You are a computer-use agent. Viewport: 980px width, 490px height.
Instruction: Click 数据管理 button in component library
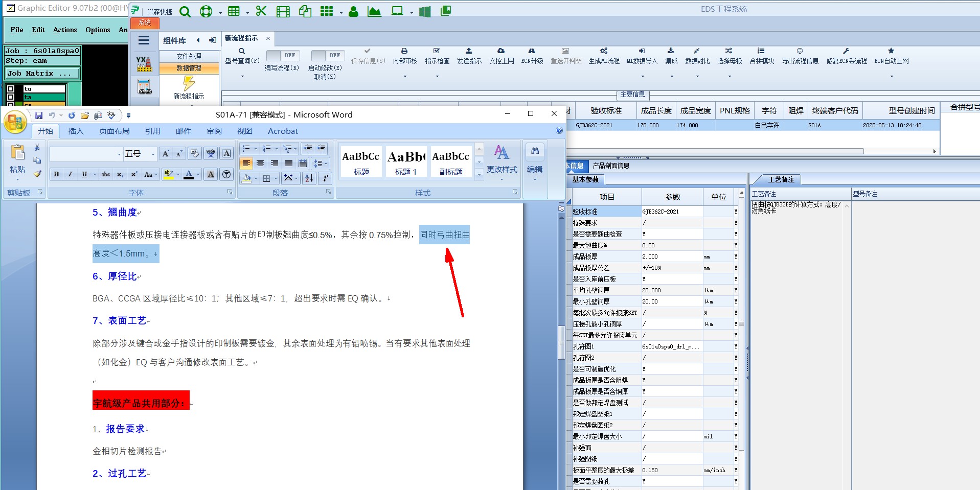coord(189,68)
